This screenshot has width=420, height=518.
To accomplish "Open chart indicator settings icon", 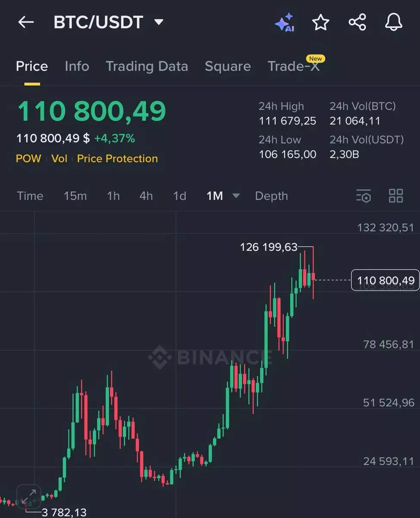I will coord(364,196).
